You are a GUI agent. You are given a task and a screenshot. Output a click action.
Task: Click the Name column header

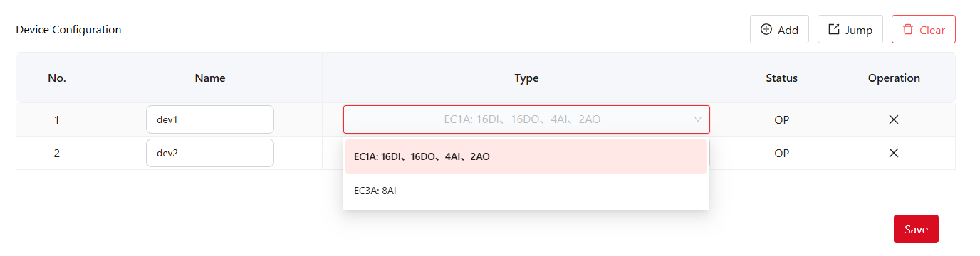(210, 78)
